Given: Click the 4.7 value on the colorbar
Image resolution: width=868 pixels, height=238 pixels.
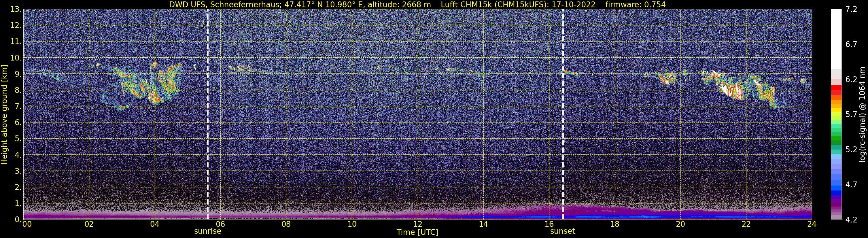Looking at the screenshot, I should (x=851, y=185).
